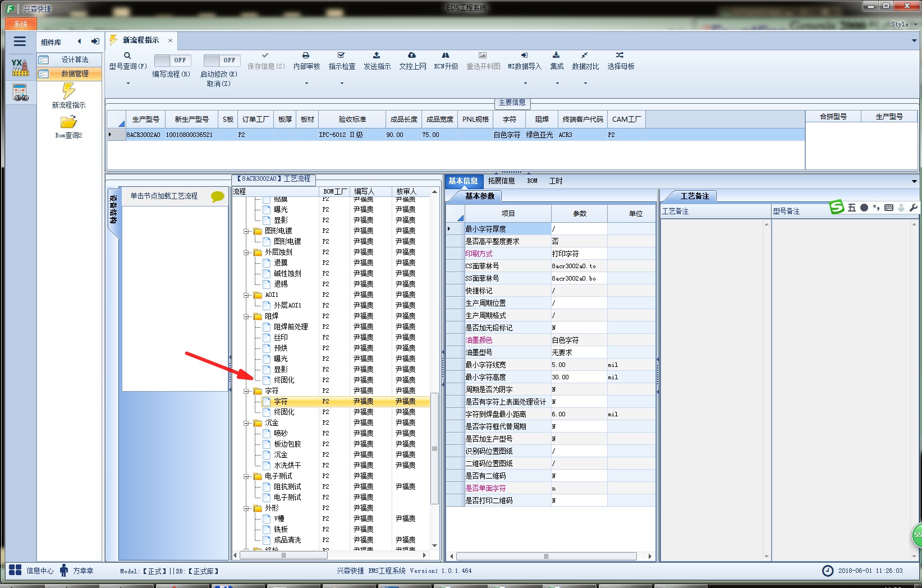Click the 数据对比 compare icon
The height and width of the screenshot is (588, 922).
click(x=585, y=56)
